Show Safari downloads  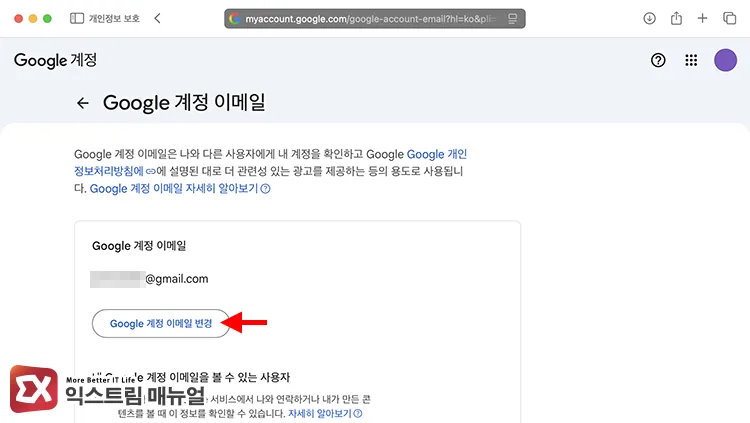[x=649, y=19]
